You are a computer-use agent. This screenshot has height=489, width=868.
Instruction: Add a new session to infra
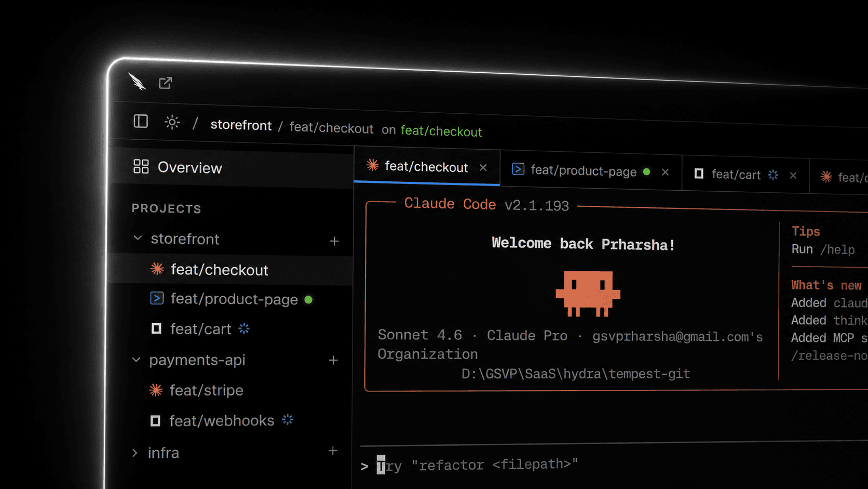(x=333, y=451)
